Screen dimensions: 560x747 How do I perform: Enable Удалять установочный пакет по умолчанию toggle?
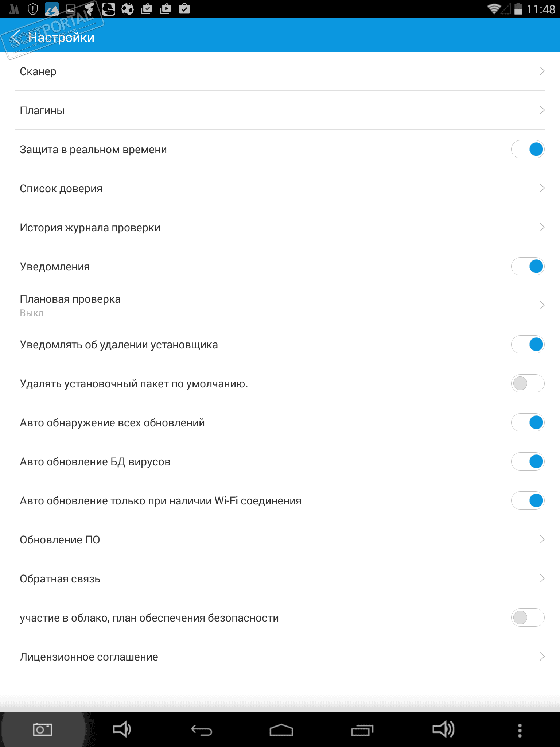click(528, 383)
